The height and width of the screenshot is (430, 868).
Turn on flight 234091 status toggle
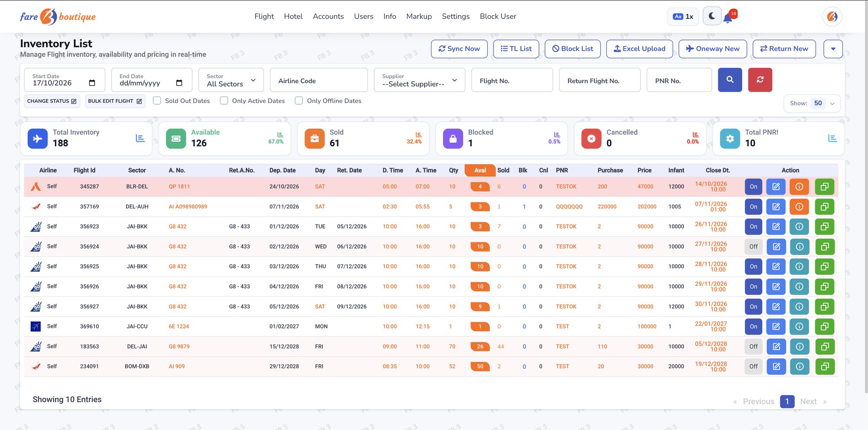tap(753, 367)
